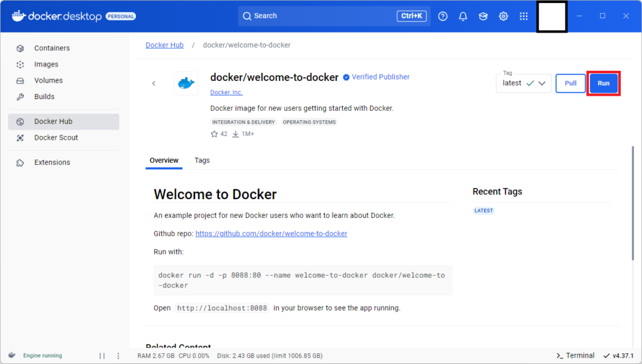Click the CPU 0.00% status text
642x364 pixels.
click(x=194, y=356)
